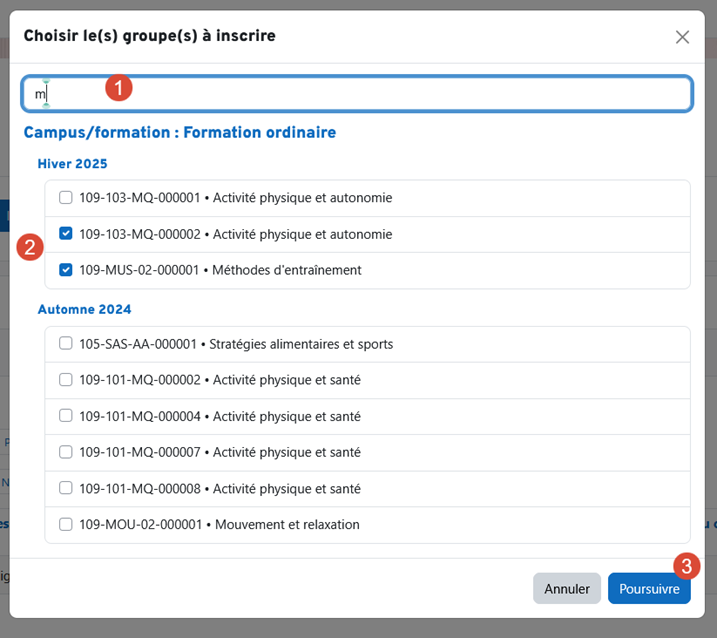The width and height of the screenshot is (717, 638).
Task: Close the group selection dialog
Action: point(682,37)
